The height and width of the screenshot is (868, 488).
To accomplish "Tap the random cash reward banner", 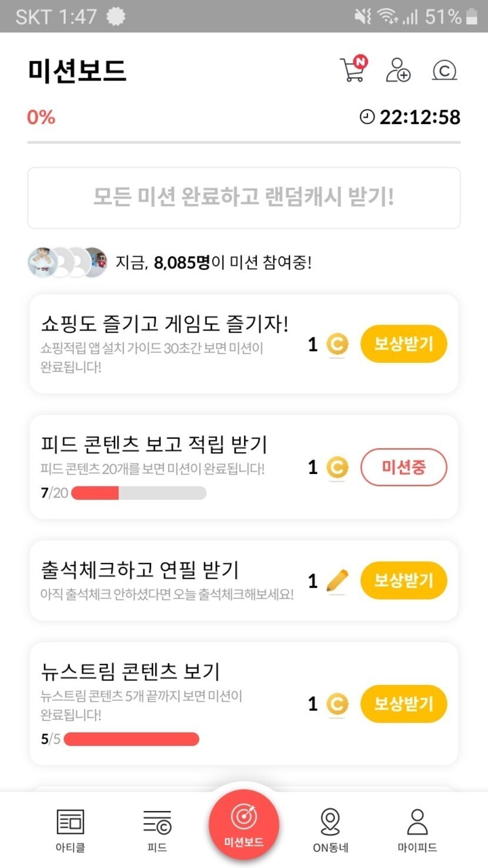I will pyautogui.click(x=243, y=198).
